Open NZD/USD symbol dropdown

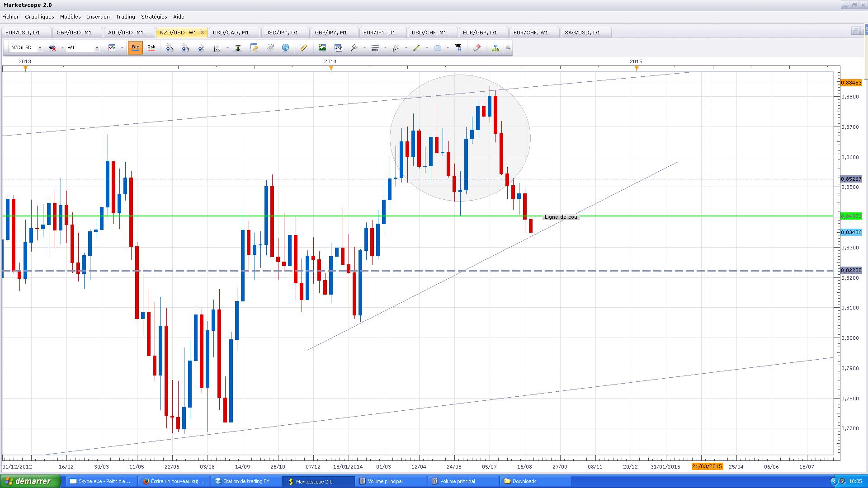click(40, 48)
